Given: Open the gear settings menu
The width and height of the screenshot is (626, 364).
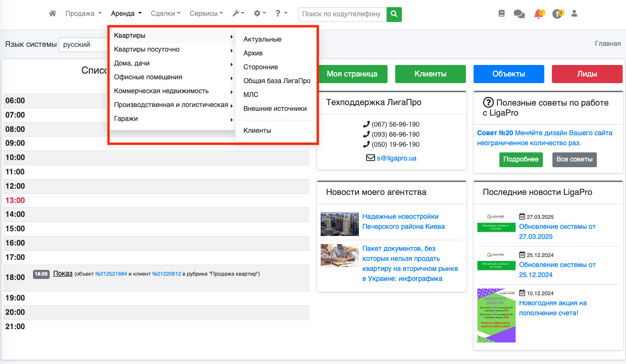Looking at the screenshot, I should coord(260,14).
